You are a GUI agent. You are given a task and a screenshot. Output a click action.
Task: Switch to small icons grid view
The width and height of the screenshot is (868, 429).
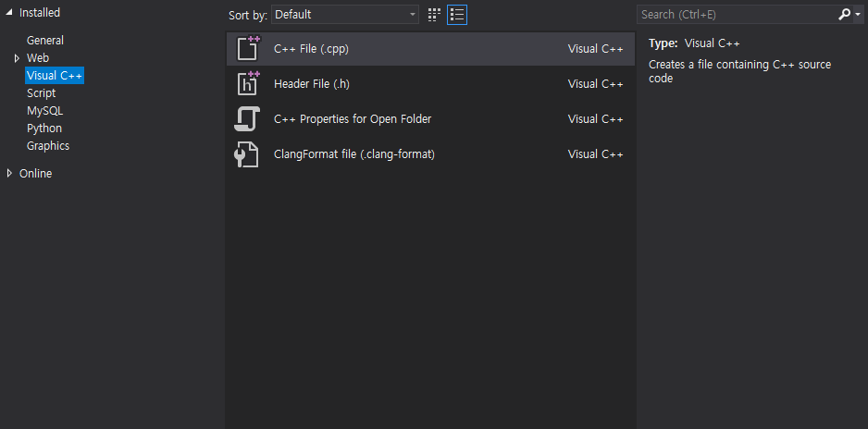pos(435,15)
